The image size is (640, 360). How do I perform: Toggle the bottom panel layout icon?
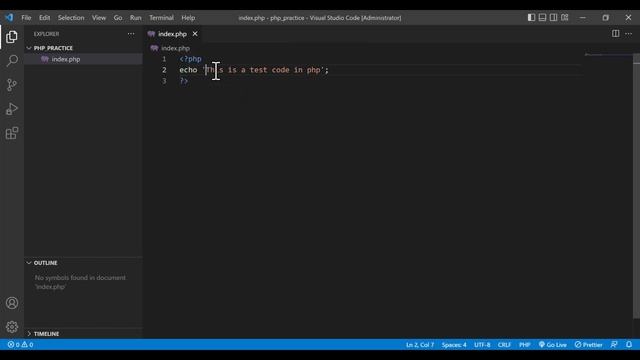542,18
